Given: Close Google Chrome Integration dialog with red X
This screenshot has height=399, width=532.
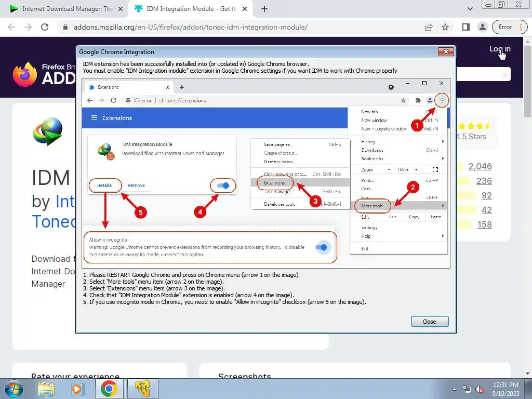Looking at the screenshot, I should coord(446,51).
